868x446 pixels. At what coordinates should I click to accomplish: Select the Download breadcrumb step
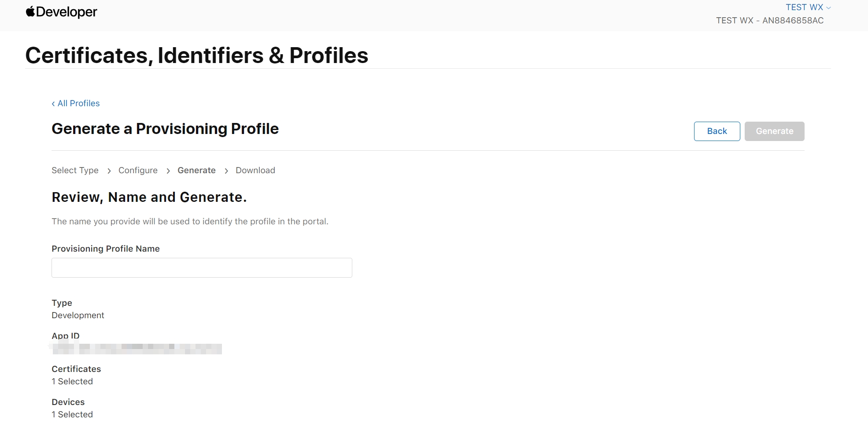[255, 170]
